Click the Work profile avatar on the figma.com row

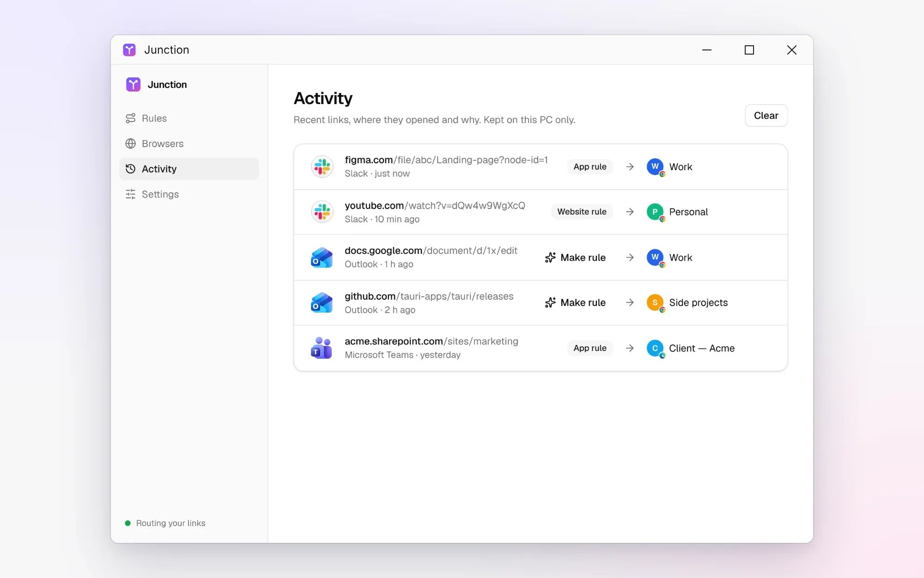point(655,167)
